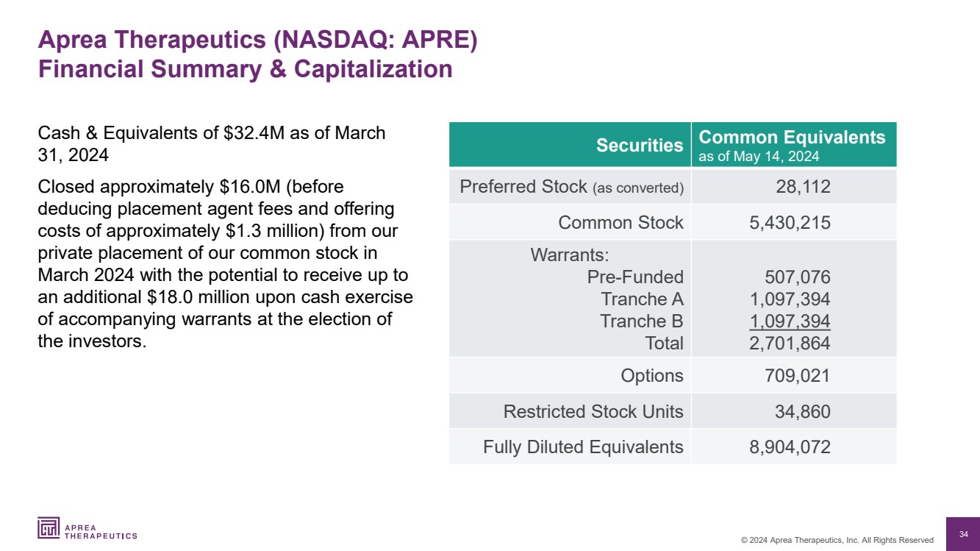
Task: Click the Common Stock value 5,430,215
Action: point(790,223)
